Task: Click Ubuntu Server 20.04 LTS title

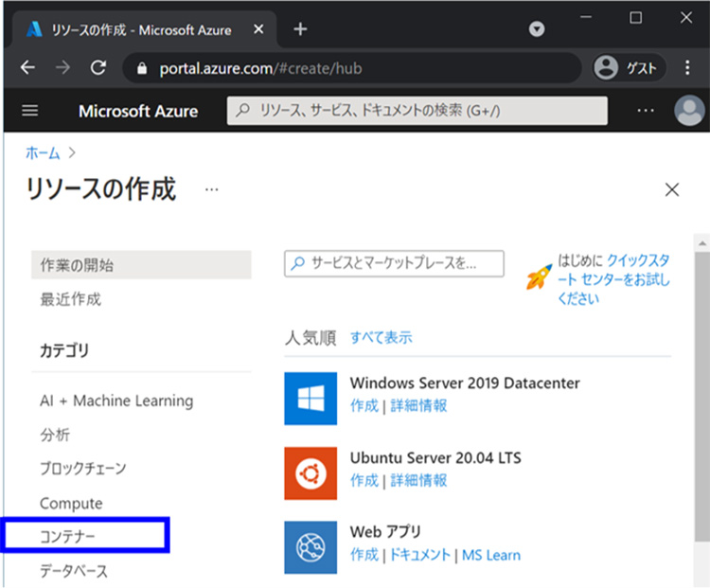Action: [x=435, y=458]
